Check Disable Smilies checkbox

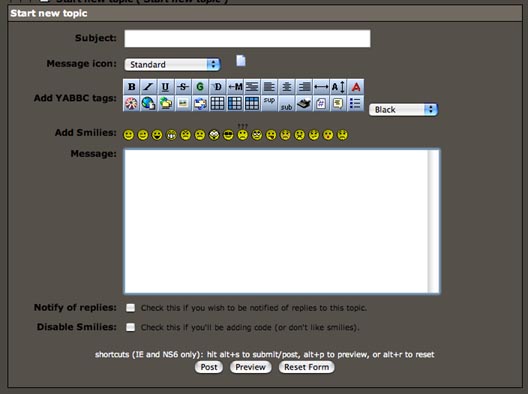(131, 327)
